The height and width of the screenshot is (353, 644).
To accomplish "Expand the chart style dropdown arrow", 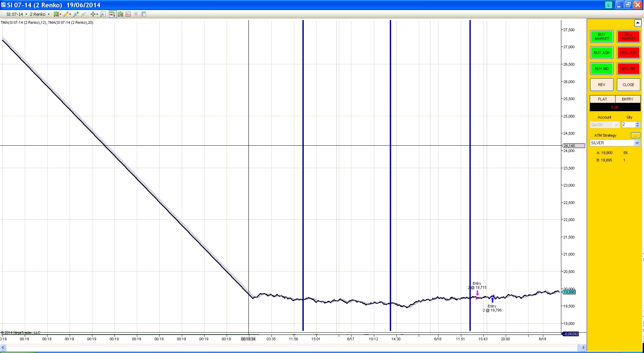I will coord(61,14).
